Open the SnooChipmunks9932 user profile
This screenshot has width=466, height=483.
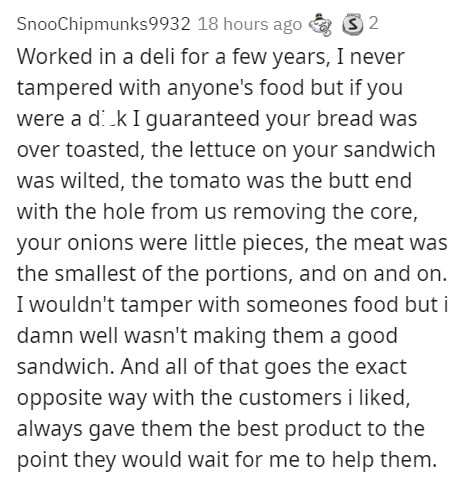pos(103,24)
